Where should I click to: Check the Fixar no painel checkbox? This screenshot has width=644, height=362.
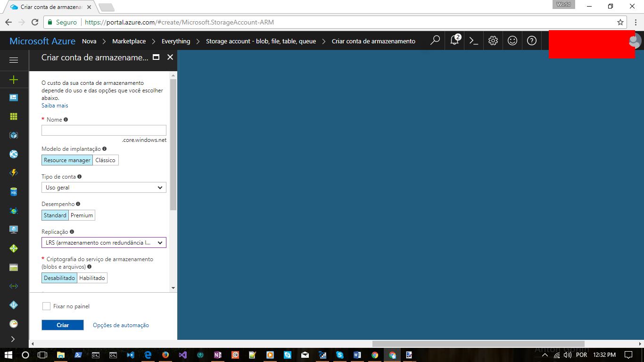46,306
